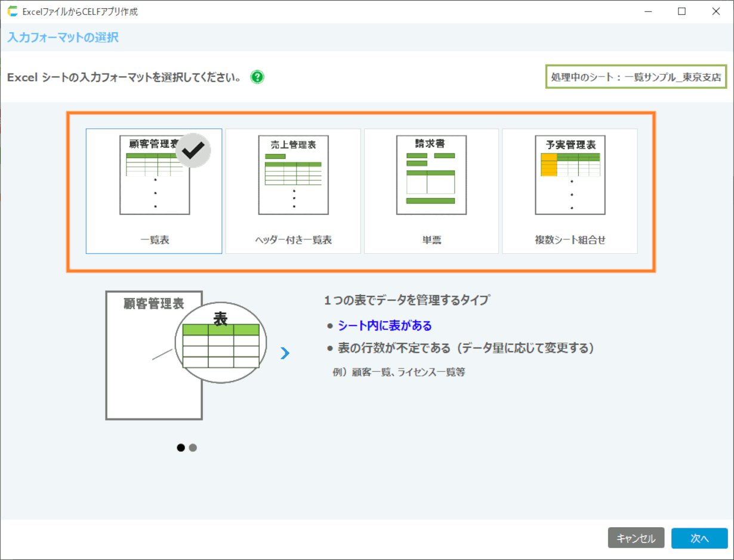734x560 pixels.
Task: Switch to second explanation page dot
Action: 193,448
